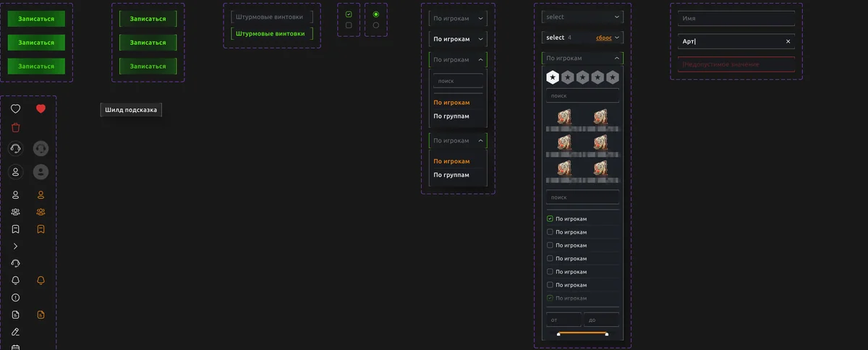Image resolution: width=868 pixels, height=350 pixels.
Task: Click the orange bell notification icon
Action: click(x=41, y=281)
